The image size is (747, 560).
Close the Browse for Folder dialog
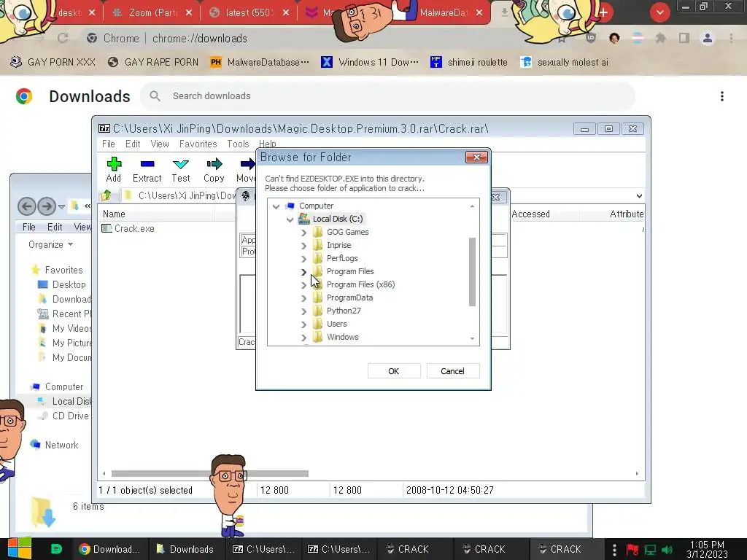tap(476, 157)
